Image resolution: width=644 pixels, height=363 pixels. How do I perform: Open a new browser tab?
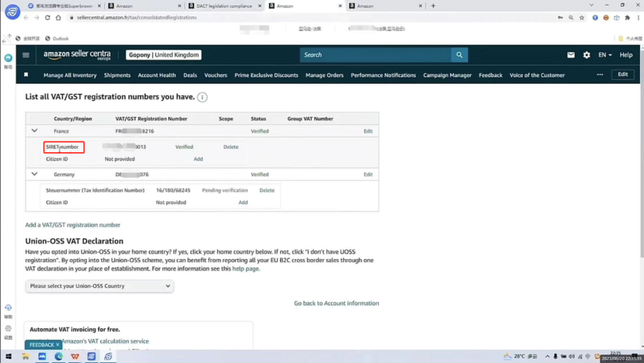[433, 6]
